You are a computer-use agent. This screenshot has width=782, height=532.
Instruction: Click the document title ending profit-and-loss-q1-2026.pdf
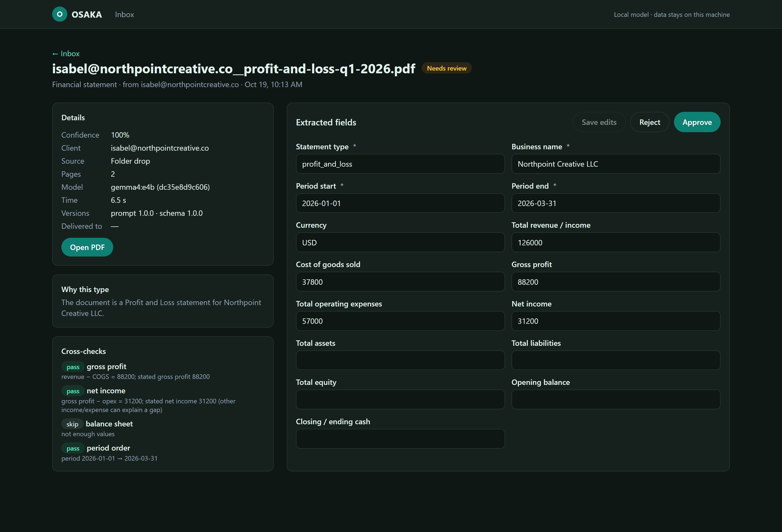click(234, 69)
